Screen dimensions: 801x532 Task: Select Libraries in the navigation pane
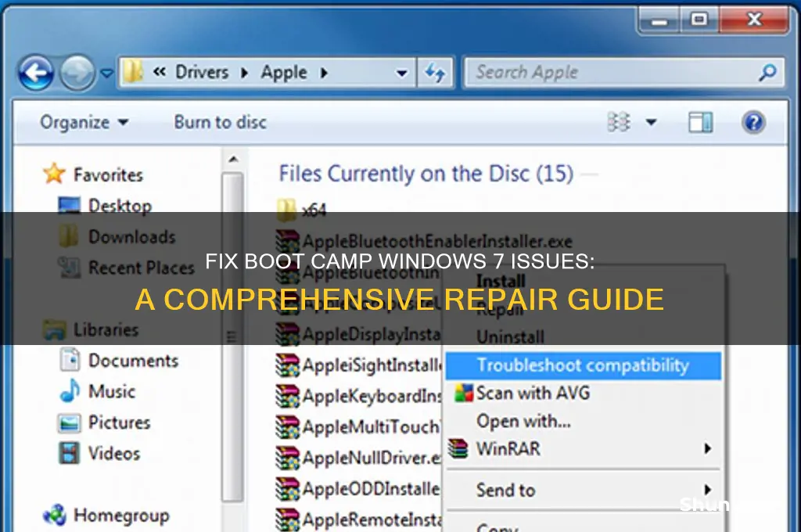pyautogui.click(x=106, y=329)
